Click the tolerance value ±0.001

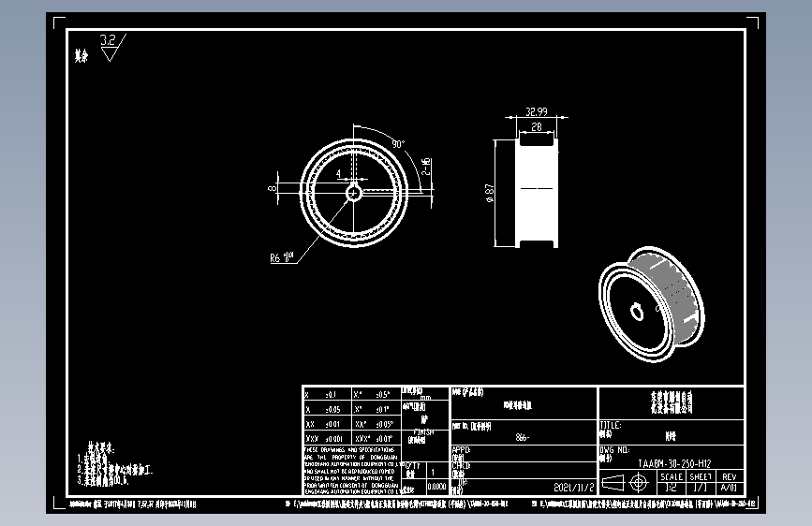(334, 439)
